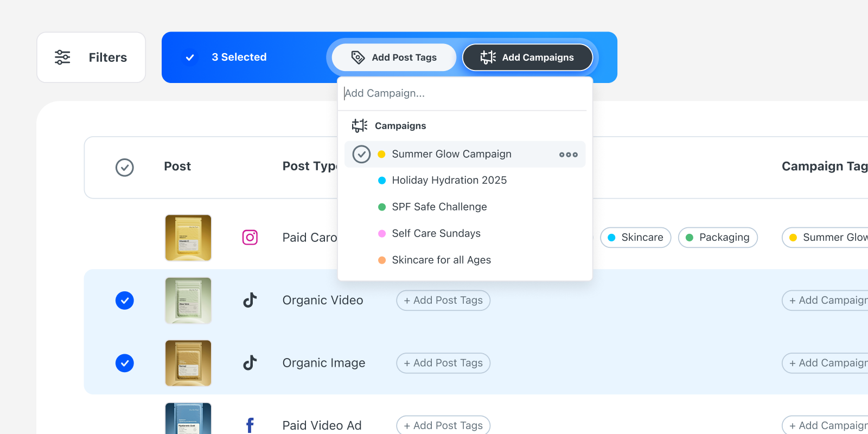Viewport: 868px width, 434px height.
Task: Open the Filters button
Action: pyautogui.click(x=91, y=58)
